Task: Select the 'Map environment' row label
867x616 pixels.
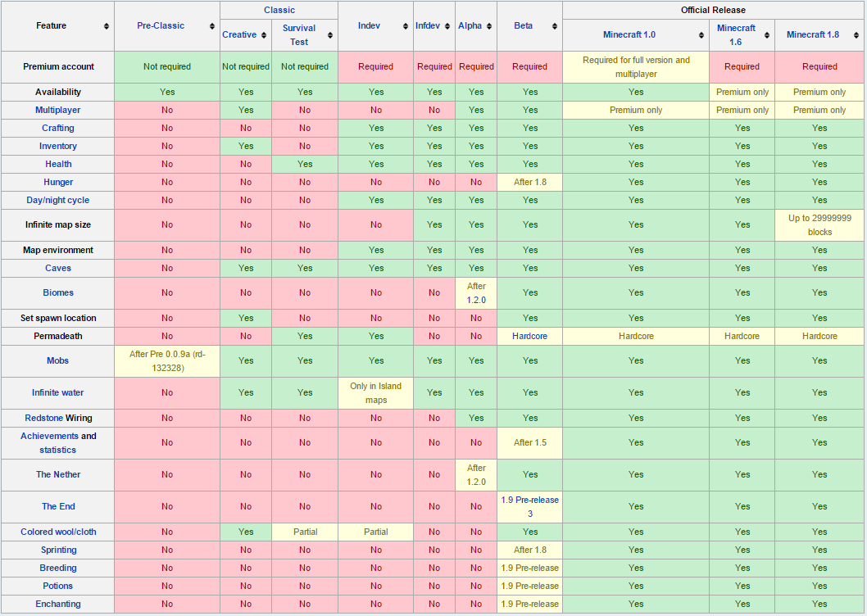Action: (58, 251)
